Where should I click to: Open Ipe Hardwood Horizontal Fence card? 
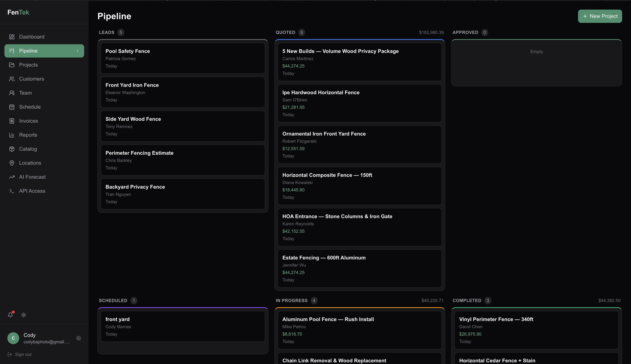pos(360,103)
